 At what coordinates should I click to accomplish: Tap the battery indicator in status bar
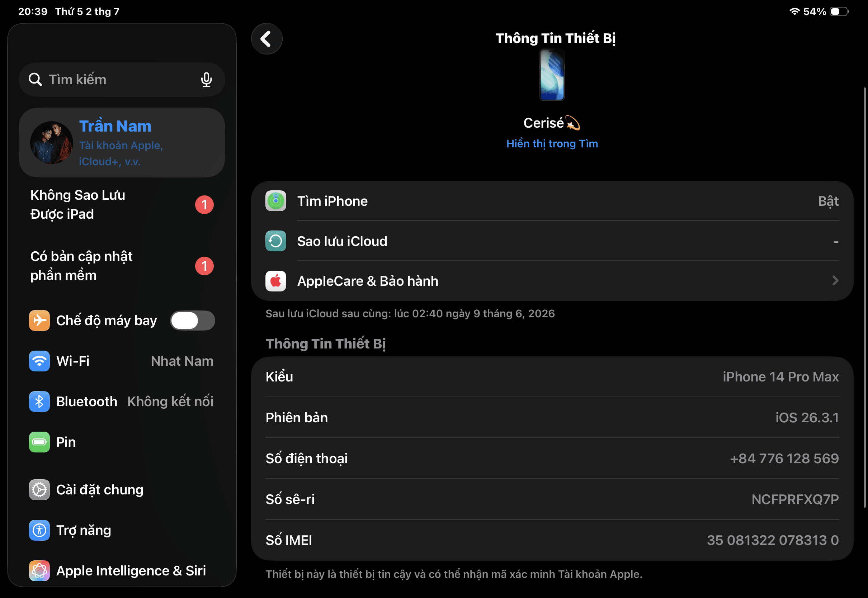839,11
